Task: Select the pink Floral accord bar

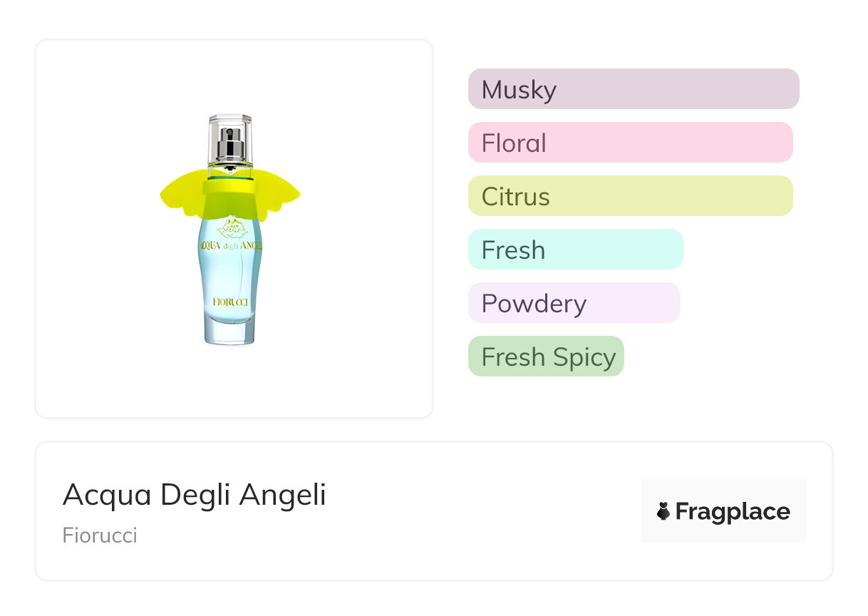Action: click(x=630, y=143)
